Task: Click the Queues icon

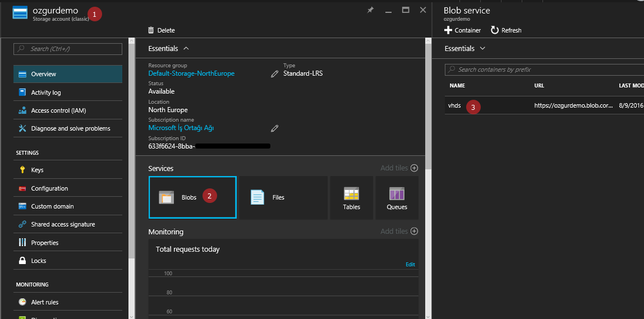Action: coord(397,193)
